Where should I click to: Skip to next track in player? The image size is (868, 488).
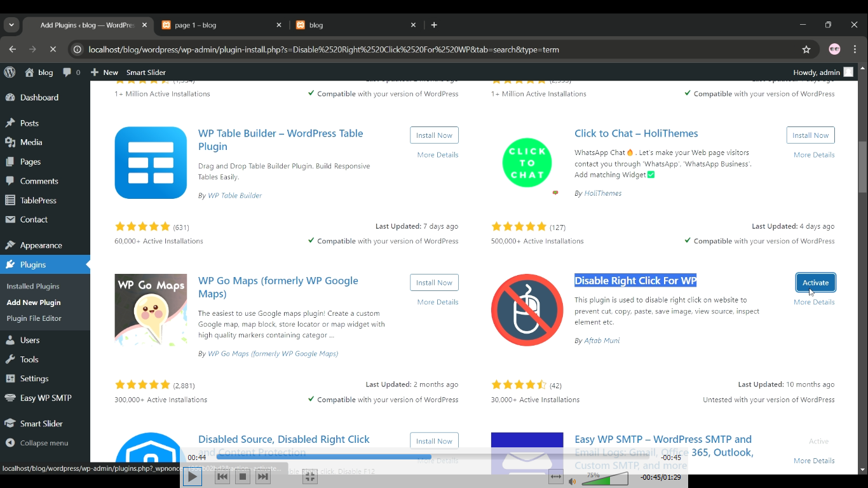pyautogui.click(x=262, y=477)
